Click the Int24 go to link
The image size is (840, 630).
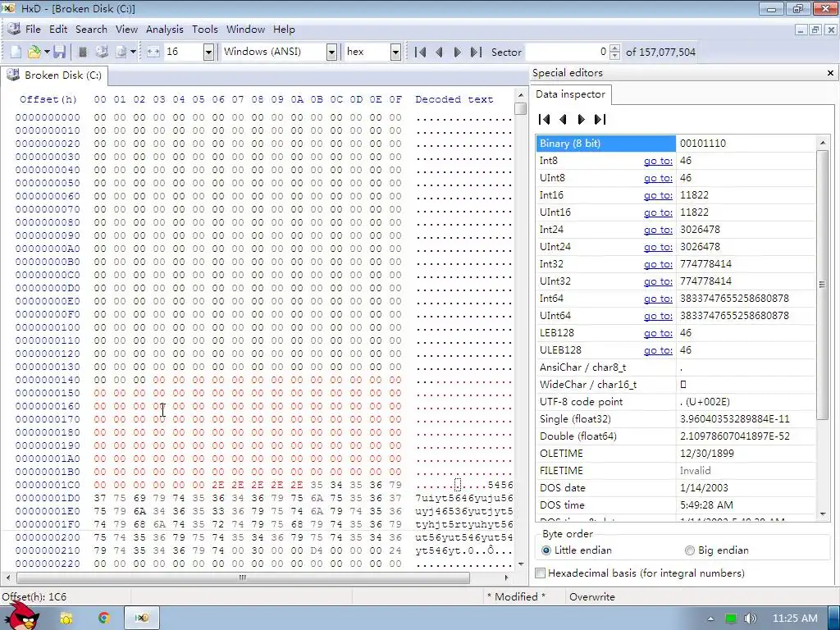click(x=658, y=230)
